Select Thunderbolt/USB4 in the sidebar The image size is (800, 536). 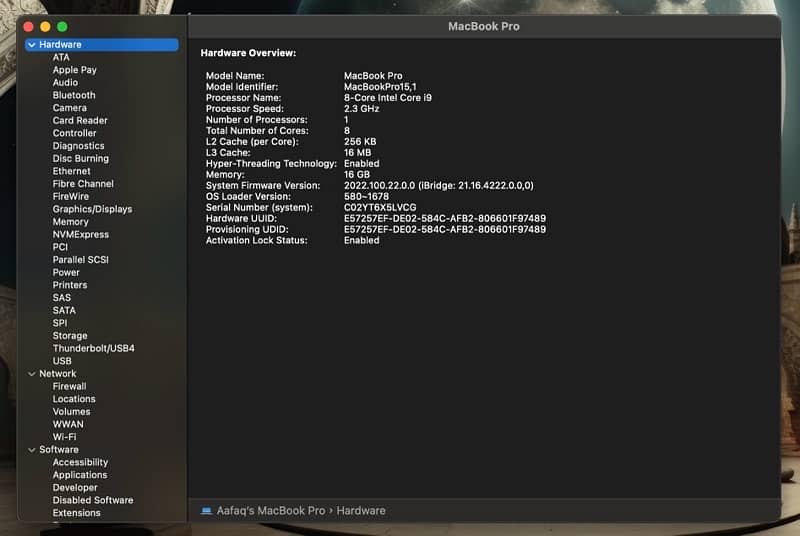(x=93, y=348)
